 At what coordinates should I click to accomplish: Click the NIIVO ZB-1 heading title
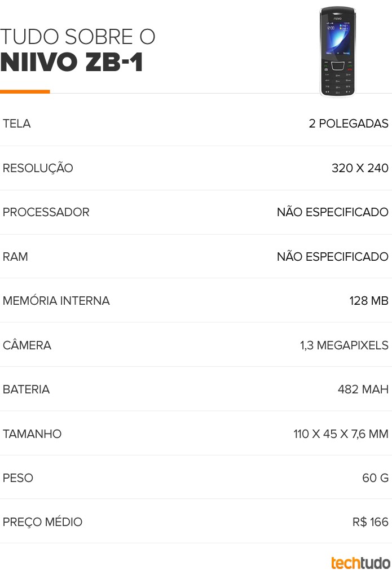click(x=72, y=62)
